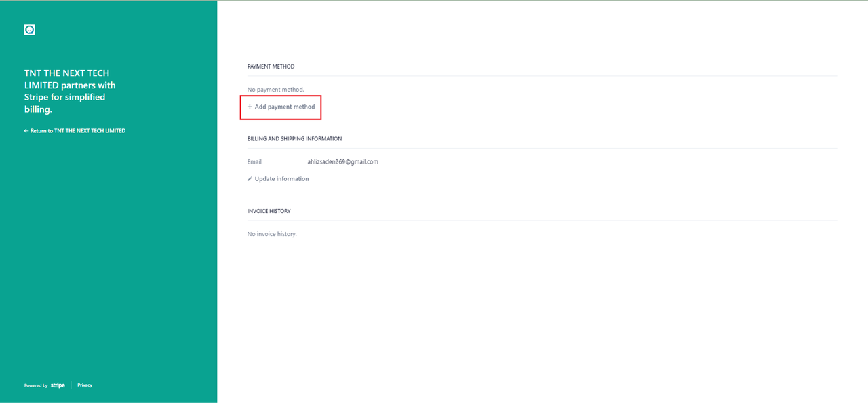Screen dimensions: 868x403
Task: Click the 'No invoice history.' text
Action: click(272, 234)
